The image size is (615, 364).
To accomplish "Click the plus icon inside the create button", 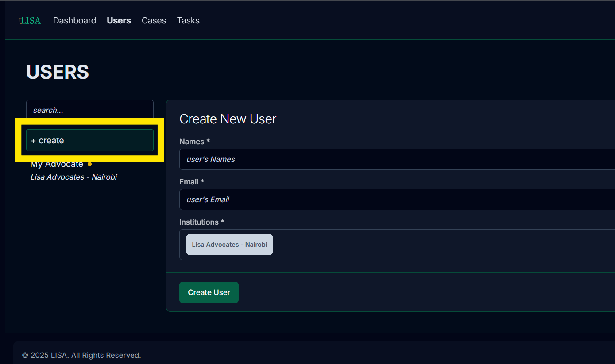I will coord(34,140).
